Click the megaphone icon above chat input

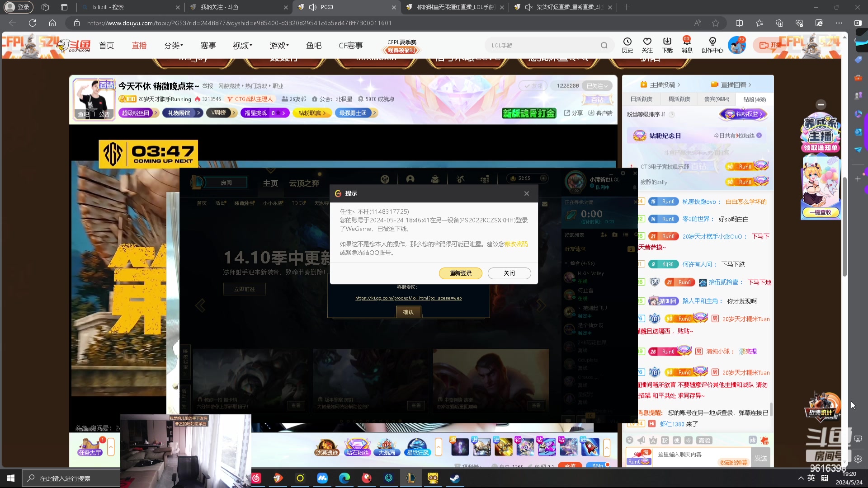coord(641,440)
